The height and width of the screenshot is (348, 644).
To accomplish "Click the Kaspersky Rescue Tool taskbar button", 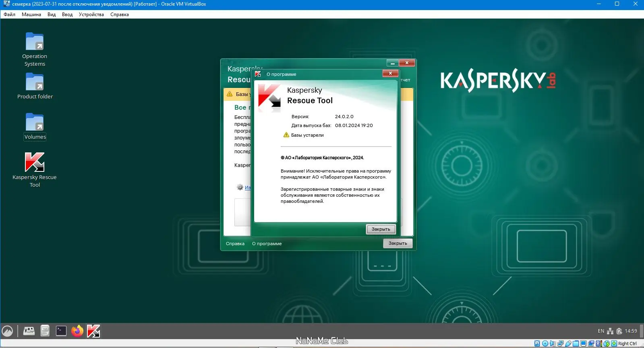I will pyautogui.click(x=93, y=331).
